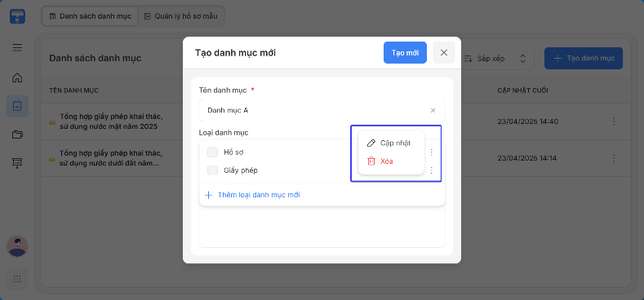Open three-dot options for Giấy phép row
This screenshot has width=644, height=300.
(431, 170)
